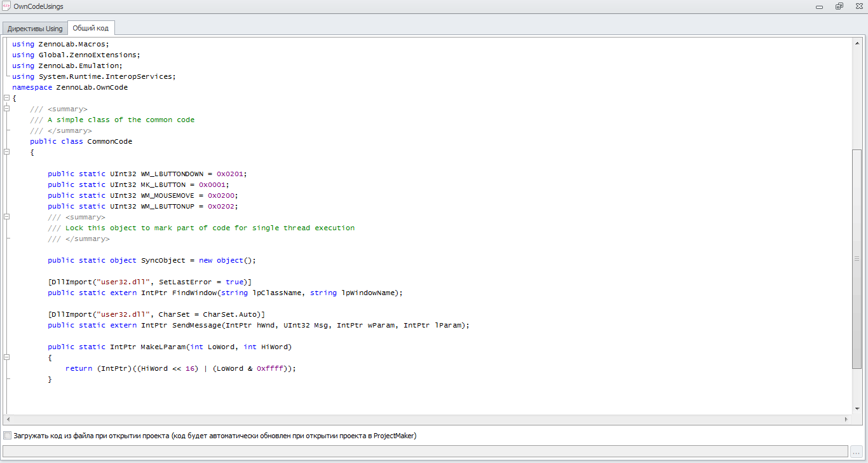
Task: Restore down the OwnCodeUsings window
Action: (x=839, y=6)
